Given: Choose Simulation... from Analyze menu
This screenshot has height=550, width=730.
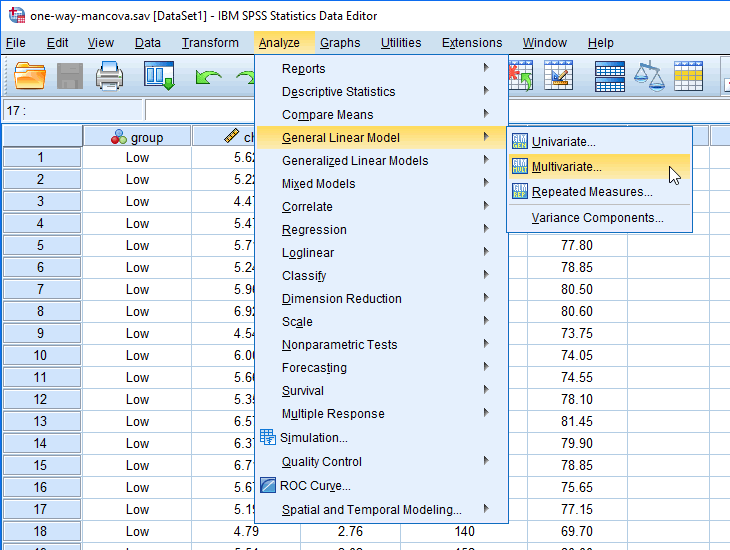Looking at the screenshot, I should pos(381,438).
